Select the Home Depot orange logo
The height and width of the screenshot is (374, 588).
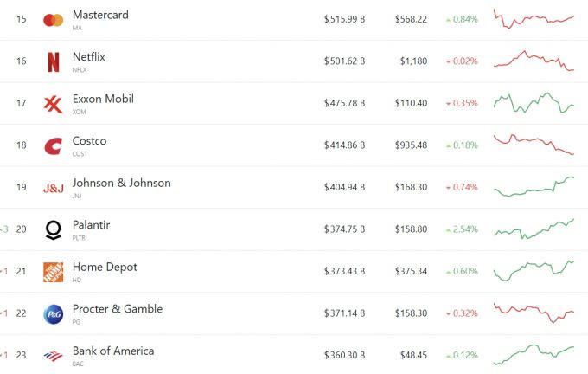point(53,272)
